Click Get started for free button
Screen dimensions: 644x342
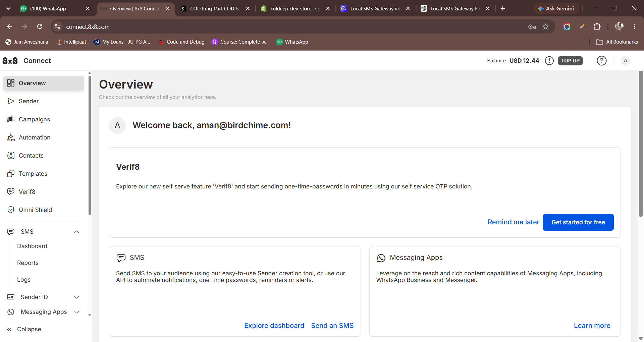pos(578,222)
